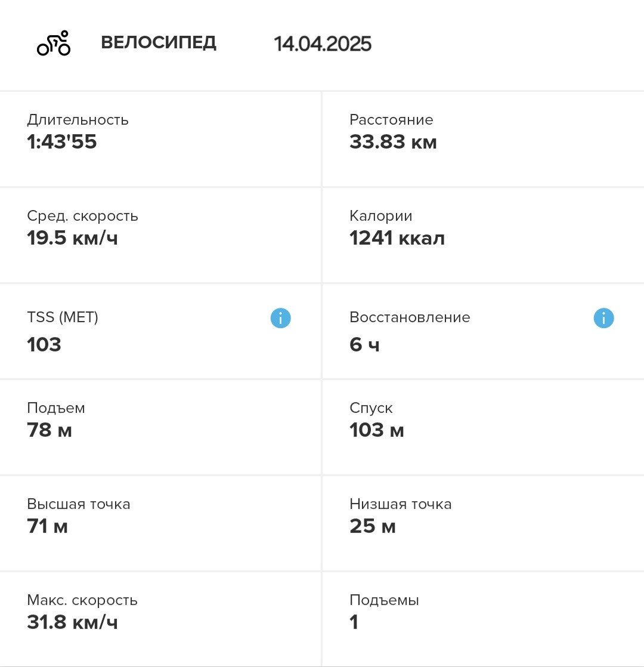Click the Восстановление label

coord(410,317)
